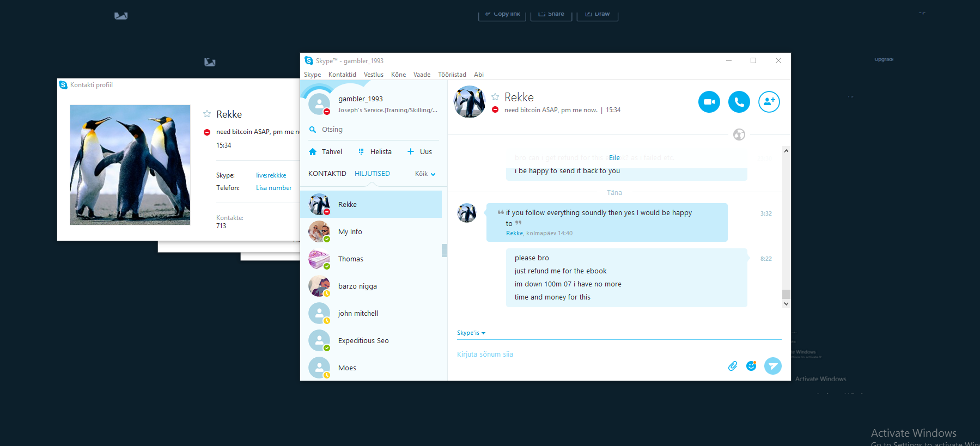Open the john mitchell conversation
The height and width of the screenshot is (446, 980).
(x=371, y=313)
